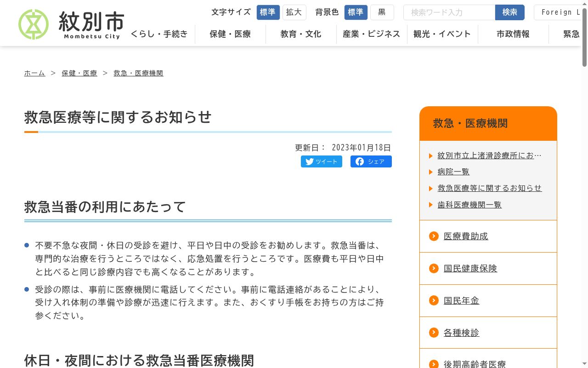Viewport: 588px width, 368px height.
Task: Click orange arrow icon beside 国民健康保険
Action: (x=434, y=268)
